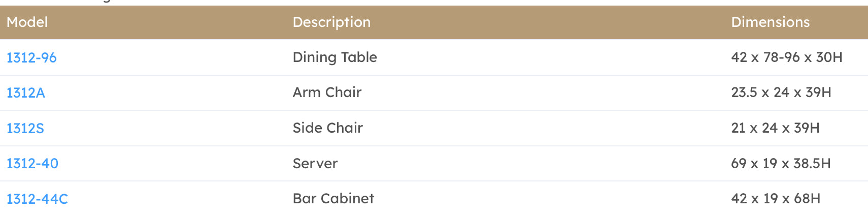This screenshot has height=215, width=868.
Task: Click the 78-96 range in Dining Table dimensions
Action: [x=782, y=57]
